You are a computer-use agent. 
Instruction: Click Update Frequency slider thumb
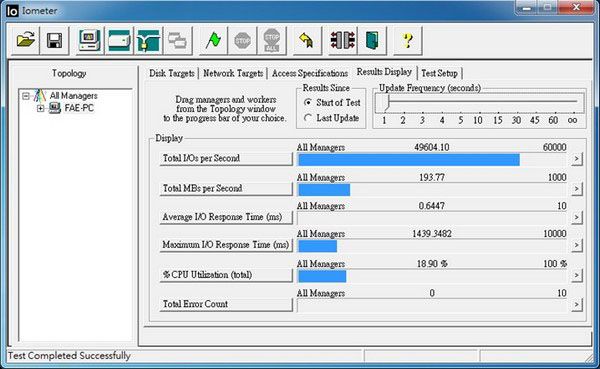[387, 103]
